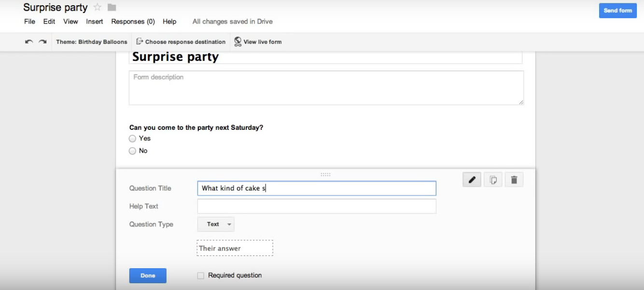Click the Help Text input field
Screen dimensions: 644x290
[316, 206]
